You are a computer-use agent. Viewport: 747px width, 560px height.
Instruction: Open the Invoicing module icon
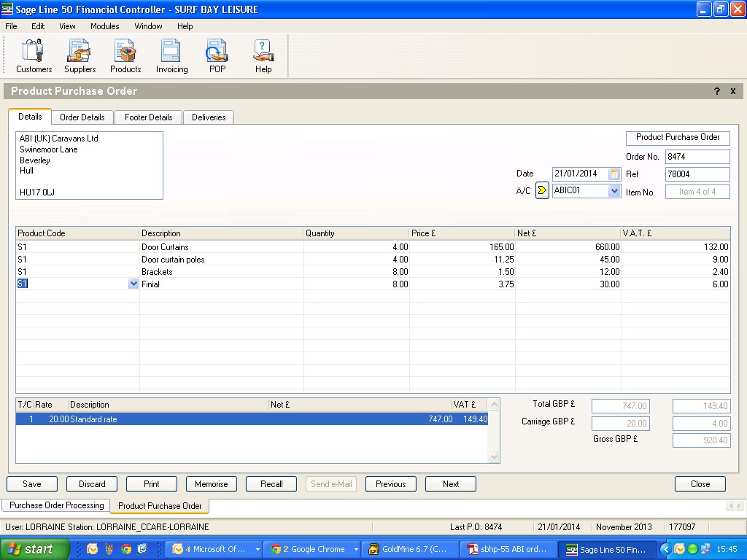pyautogui.click(x=171, y=55)
